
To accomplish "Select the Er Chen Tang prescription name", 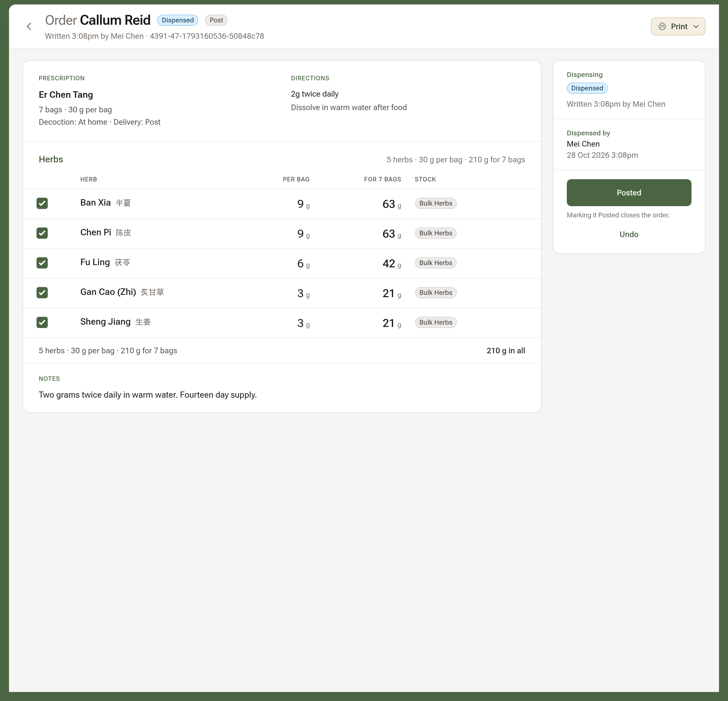I will 66,95.
